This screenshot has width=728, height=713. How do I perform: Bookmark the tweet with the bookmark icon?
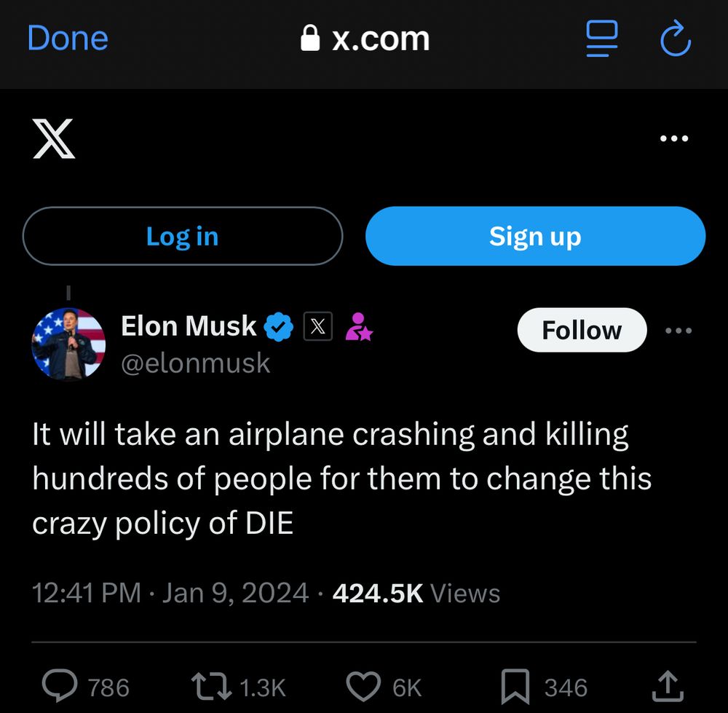coord(516,685)
